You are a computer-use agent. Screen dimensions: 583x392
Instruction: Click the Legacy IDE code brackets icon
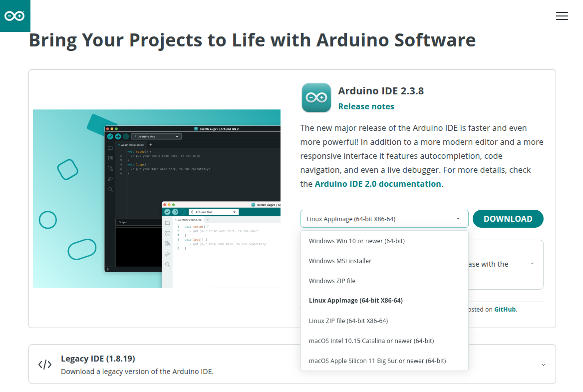click(x=45, y=365)
